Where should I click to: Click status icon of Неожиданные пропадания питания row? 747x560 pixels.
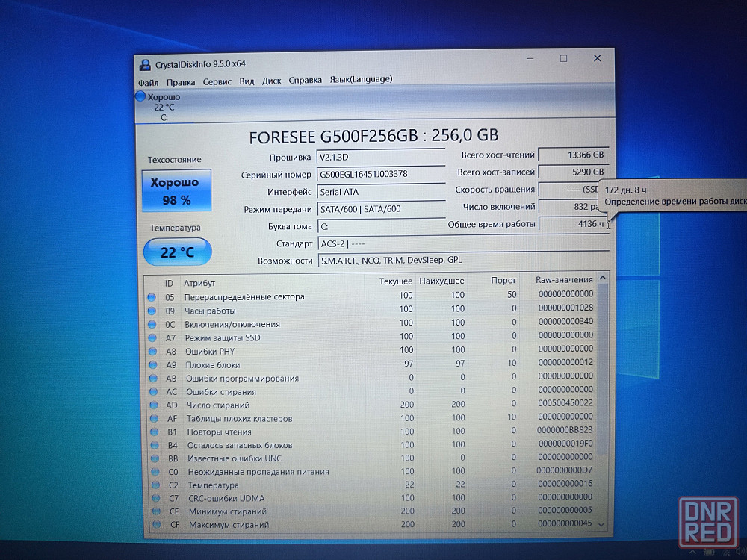point(155,472)
